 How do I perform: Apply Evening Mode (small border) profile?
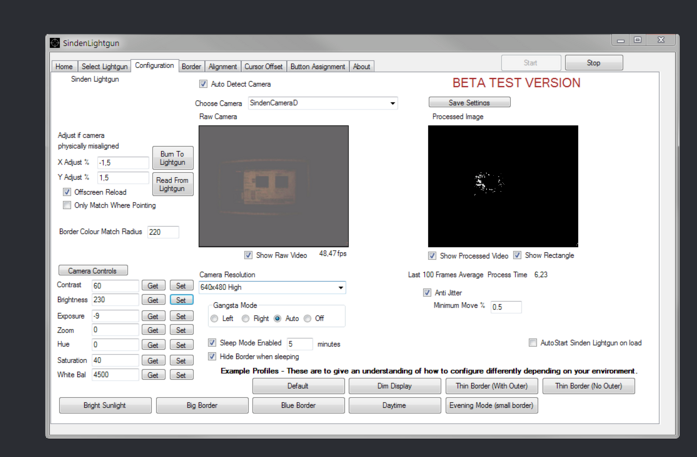coord(492,405)
